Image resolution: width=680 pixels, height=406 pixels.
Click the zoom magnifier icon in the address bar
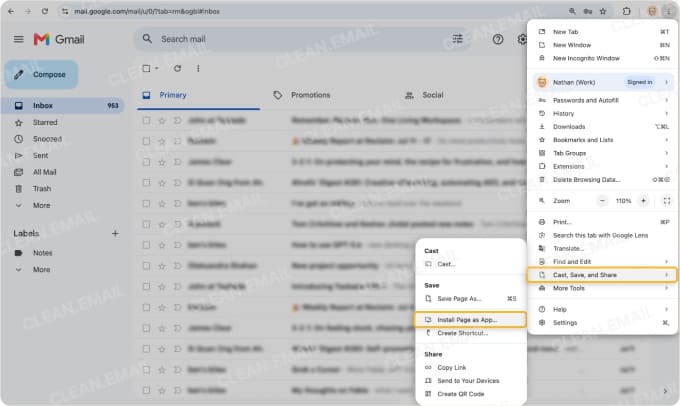[x=572, y=11]
